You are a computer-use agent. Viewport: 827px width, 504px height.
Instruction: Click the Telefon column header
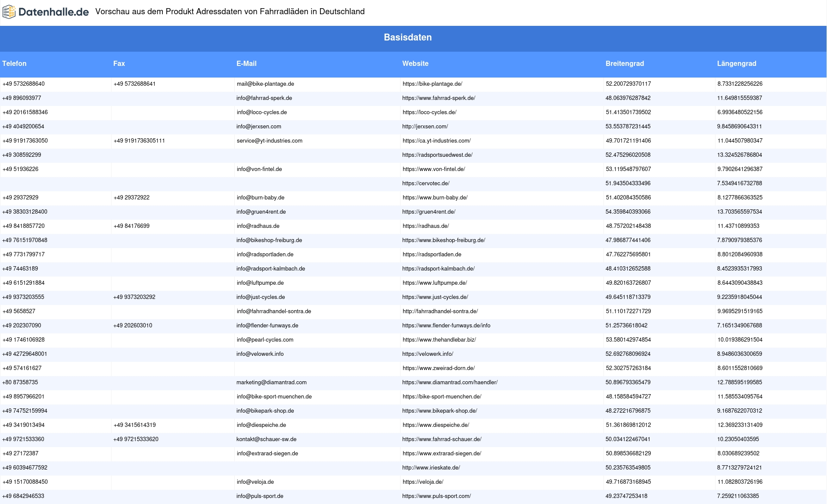click(x=14, y=63)
